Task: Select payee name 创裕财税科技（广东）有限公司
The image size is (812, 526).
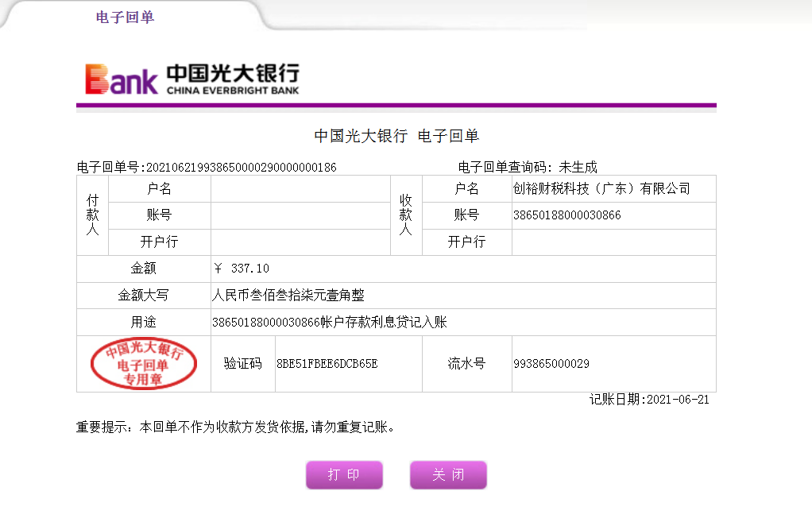Action: (601, 188)
